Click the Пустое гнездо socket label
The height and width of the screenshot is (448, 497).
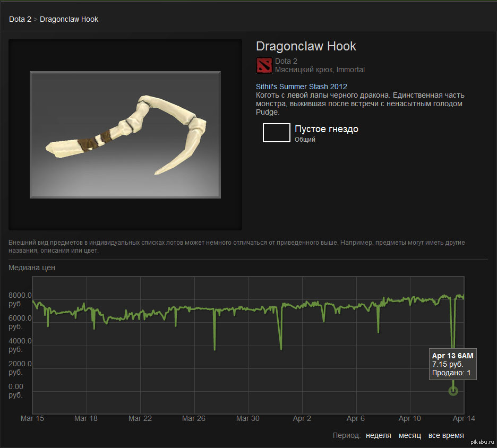326,129
